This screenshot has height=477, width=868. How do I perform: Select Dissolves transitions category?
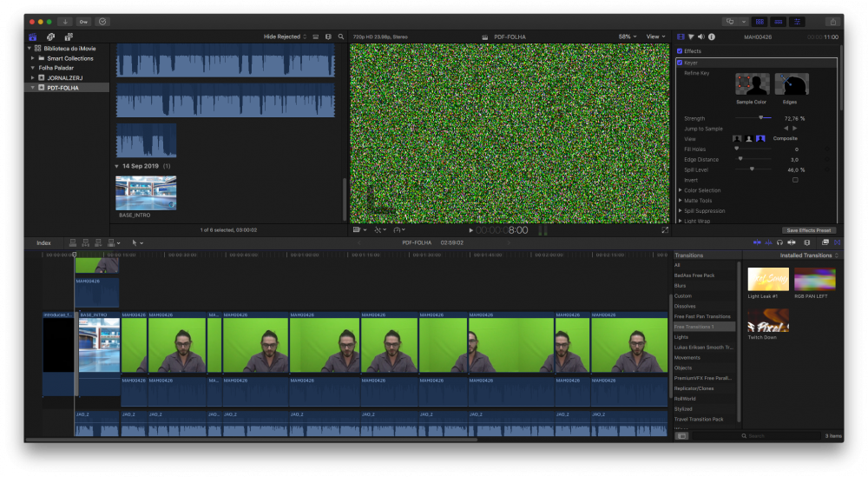[x=685, y=307]
